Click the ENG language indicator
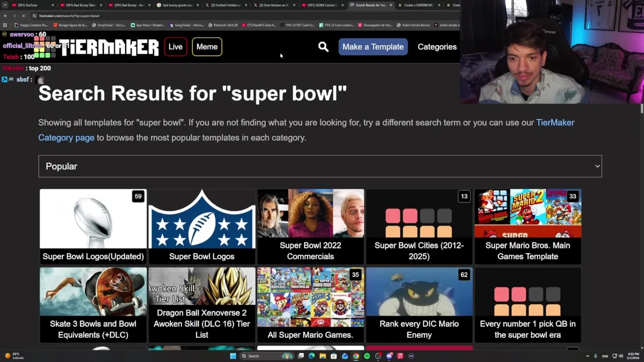 [x=605, y=356]
